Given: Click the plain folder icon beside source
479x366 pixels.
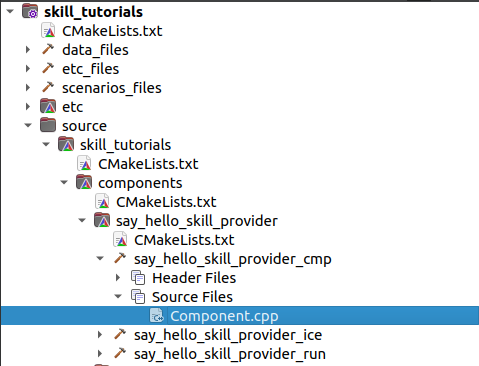Looking at the screenshot, I should click(48, 125).
